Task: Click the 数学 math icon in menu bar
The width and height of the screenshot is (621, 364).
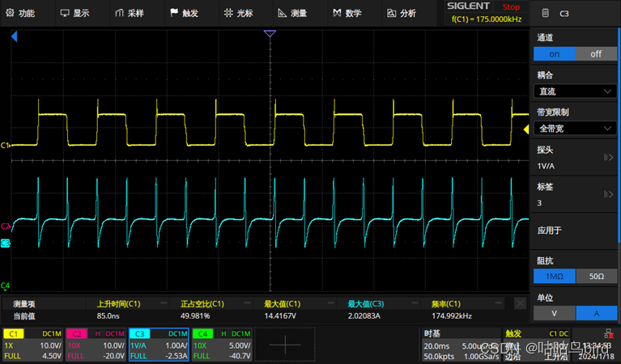Action: (x=337, y=13)
